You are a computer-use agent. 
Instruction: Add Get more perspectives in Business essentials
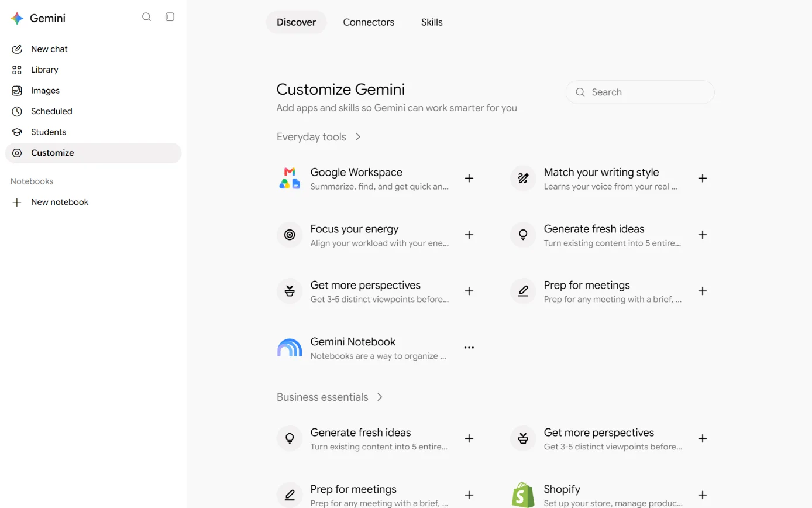click(x=703, y=438)
